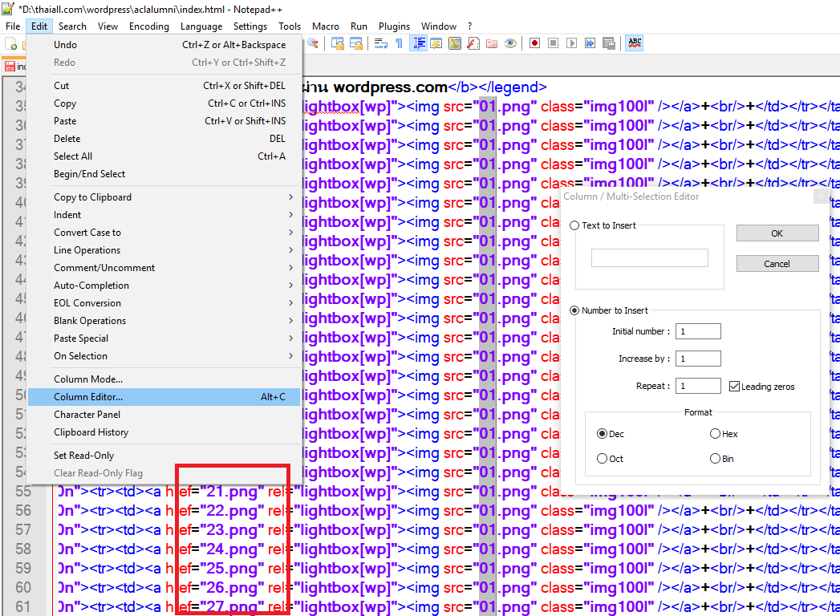Toggle the ABC spell check icon

(x=635, y=43)
